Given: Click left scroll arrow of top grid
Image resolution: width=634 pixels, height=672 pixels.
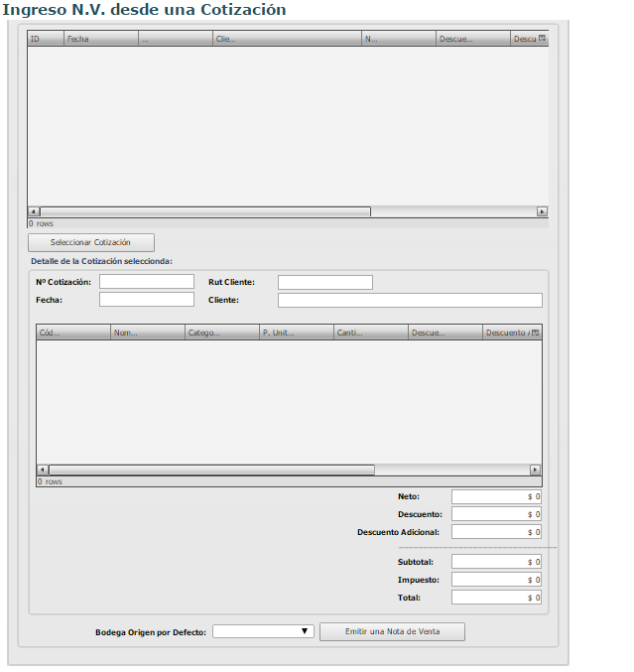Looking at the screenshot, I should coord(33,211).
